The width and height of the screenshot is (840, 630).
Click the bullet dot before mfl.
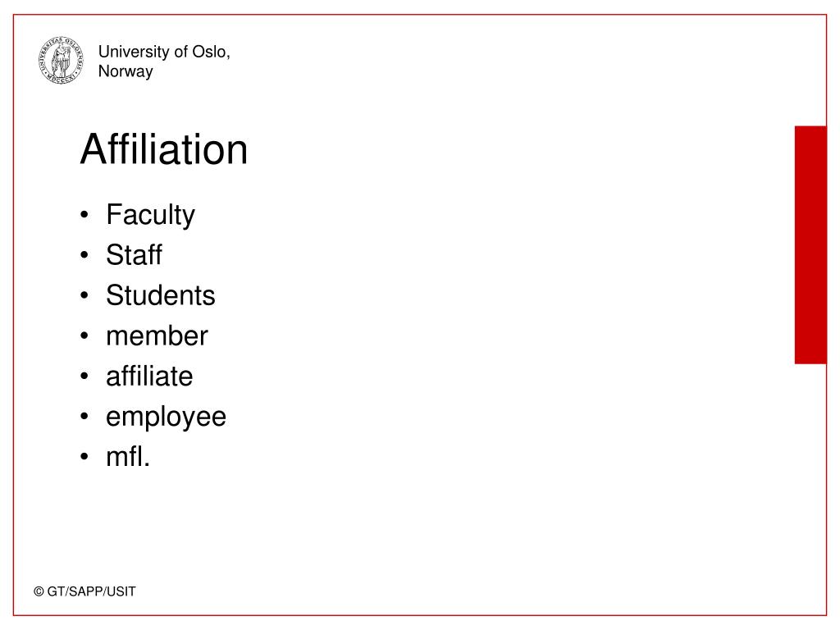(x=84, y=457)
